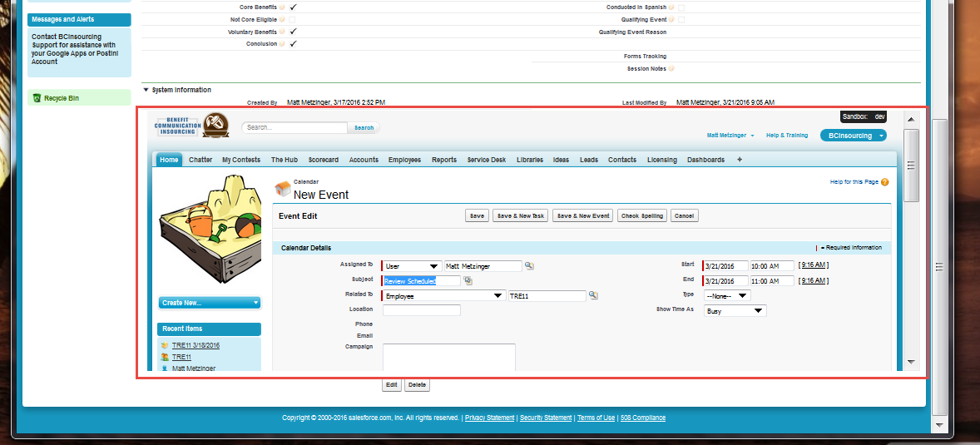Click the Delete button below the frame
This screenshot has width=980, height=445.
417,385
